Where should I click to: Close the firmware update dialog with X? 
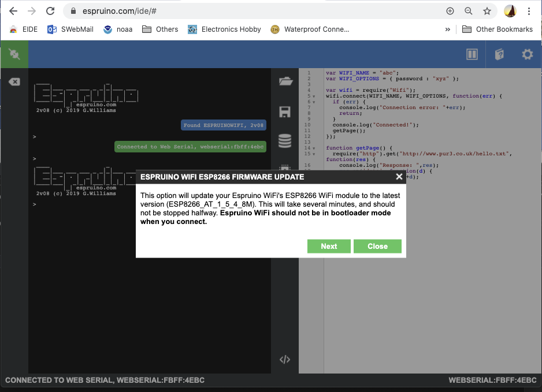tap(399, 177)
